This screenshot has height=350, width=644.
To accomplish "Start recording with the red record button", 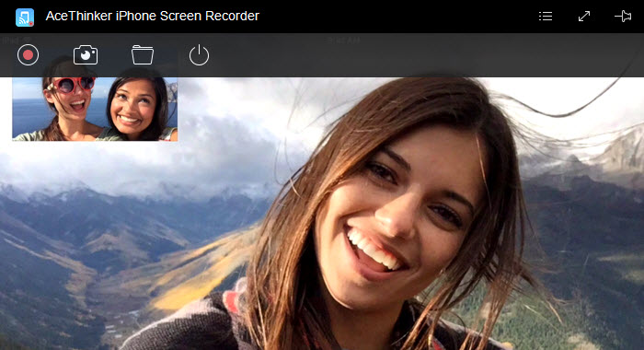I will (x=28, y=54).
